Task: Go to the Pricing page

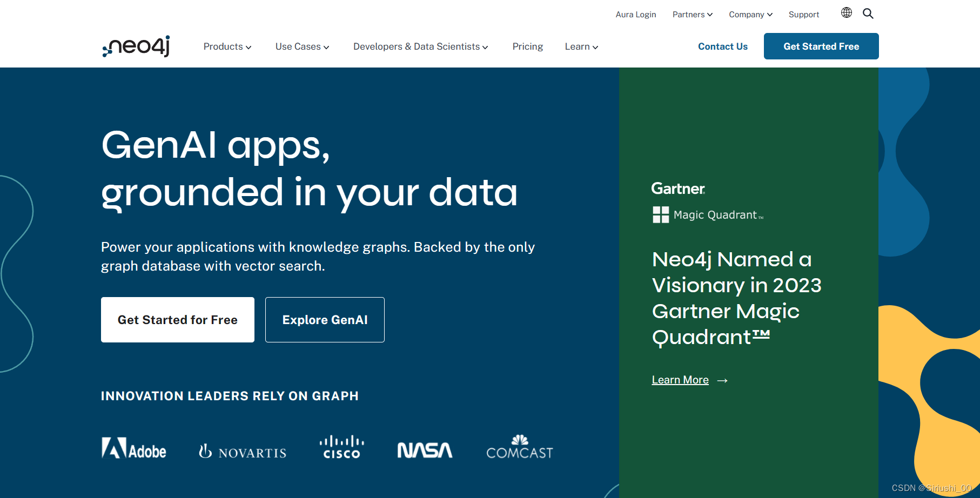Action: 528,46
